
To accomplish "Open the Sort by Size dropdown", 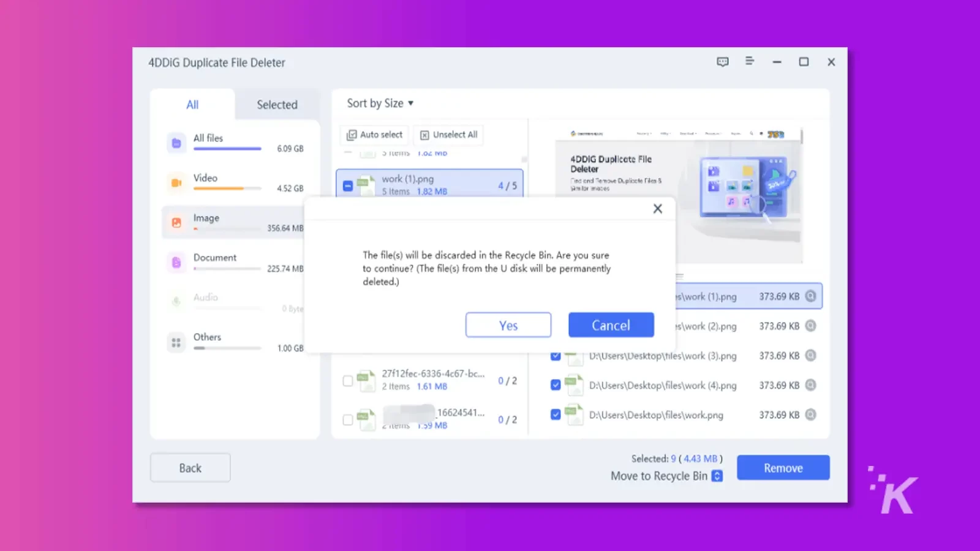I will (x=380, y=103).
